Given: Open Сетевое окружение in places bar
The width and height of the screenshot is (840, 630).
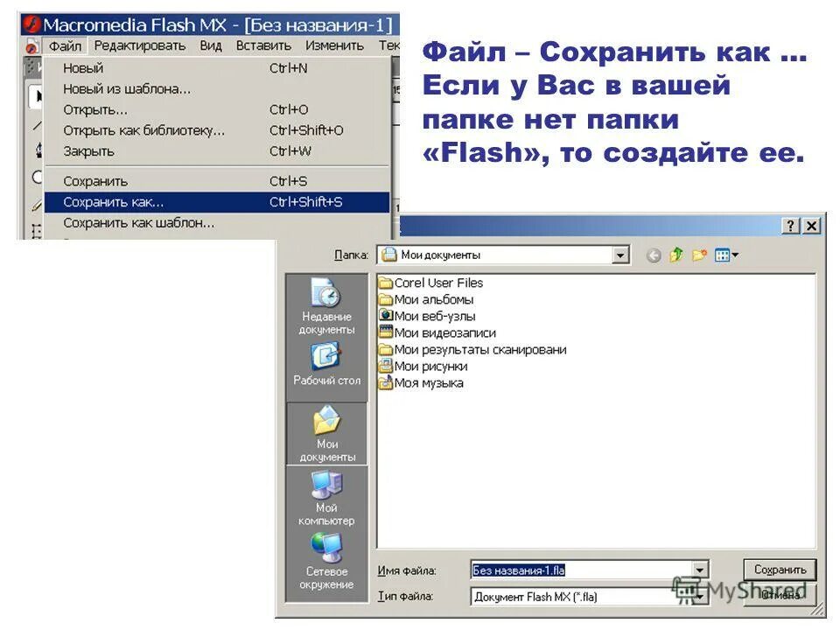Looking at the screenshot, I should [326, 561].
